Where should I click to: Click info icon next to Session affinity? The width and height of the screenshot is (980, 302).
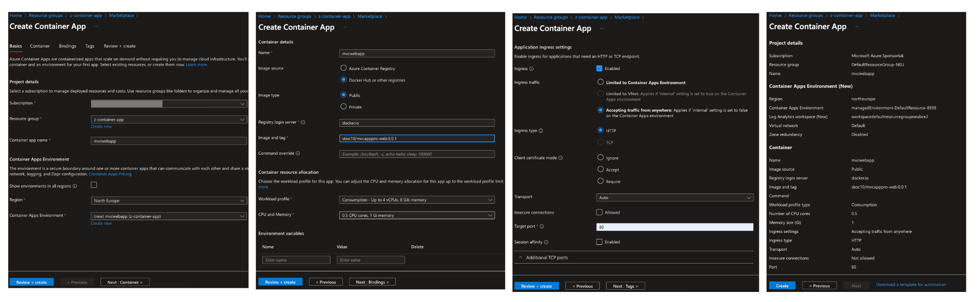546,242
